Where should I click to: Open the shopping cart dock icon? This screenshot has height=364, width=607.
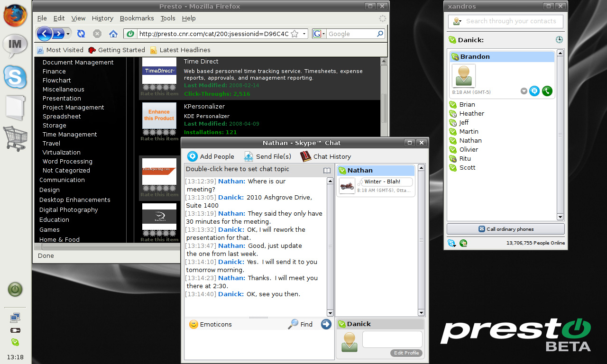pos(15,138)
